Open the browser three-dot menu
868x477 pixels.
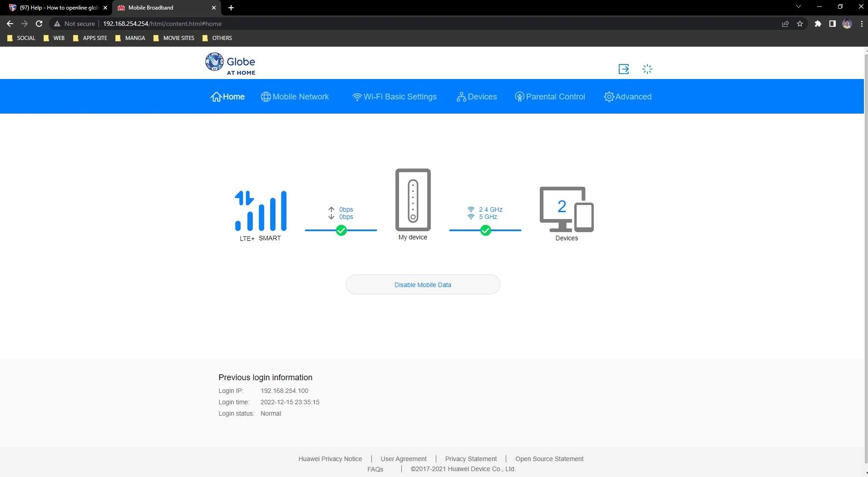(862, 24)
